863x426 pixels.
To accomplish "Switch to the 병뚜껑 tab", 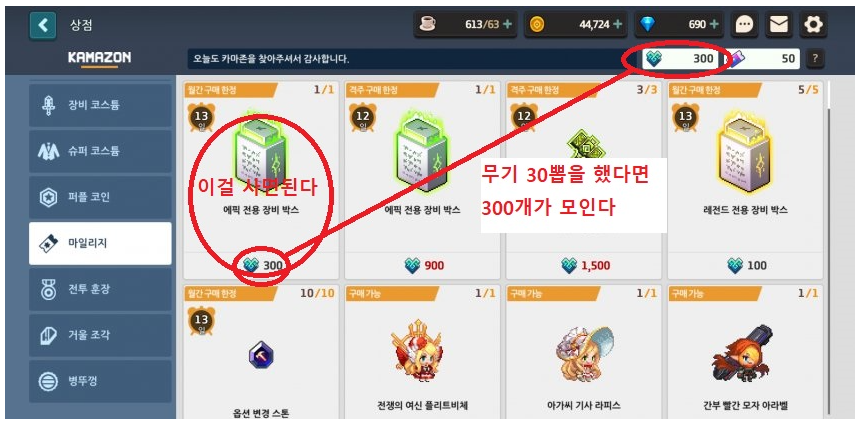I will coord(100,381).
